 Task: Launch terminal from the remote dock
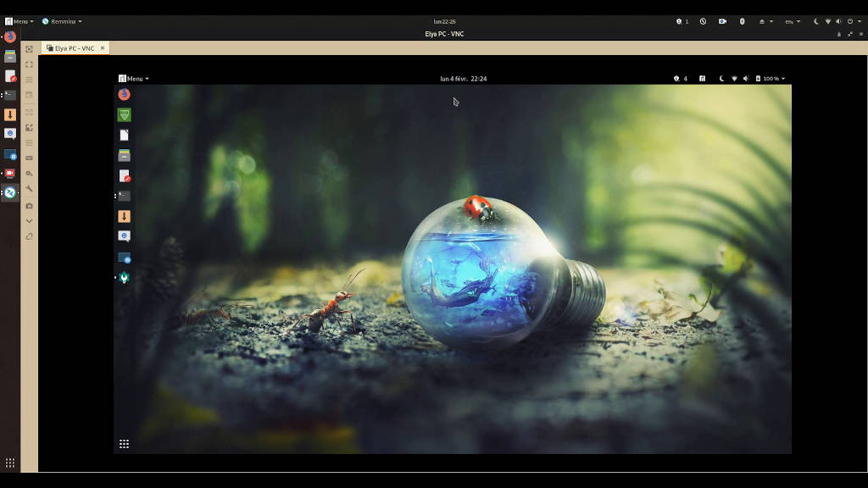124,196
